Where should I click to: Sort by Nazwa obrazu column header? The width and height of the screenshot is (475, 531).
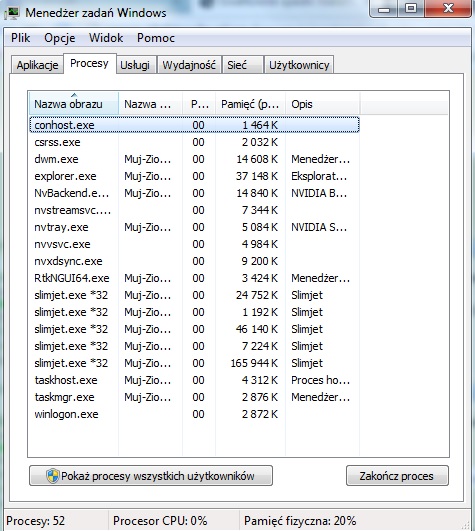[74, 104]
